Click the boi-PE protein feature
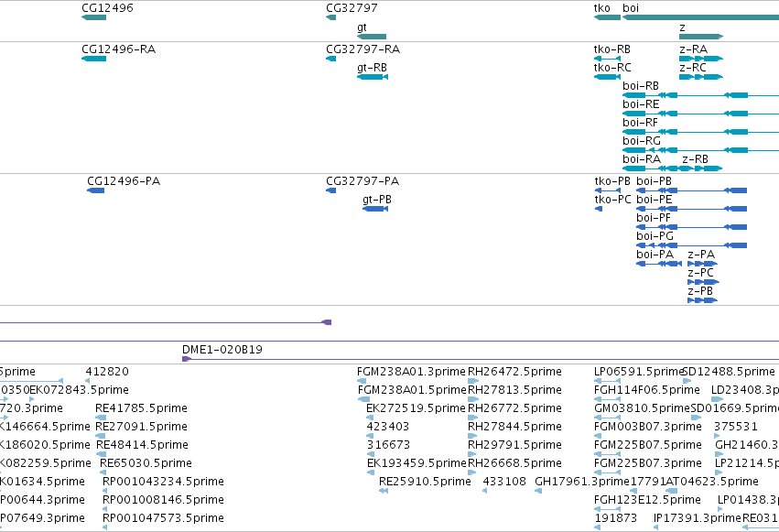The width and height of the screenshot is (779, 532). tap(691, 209)
